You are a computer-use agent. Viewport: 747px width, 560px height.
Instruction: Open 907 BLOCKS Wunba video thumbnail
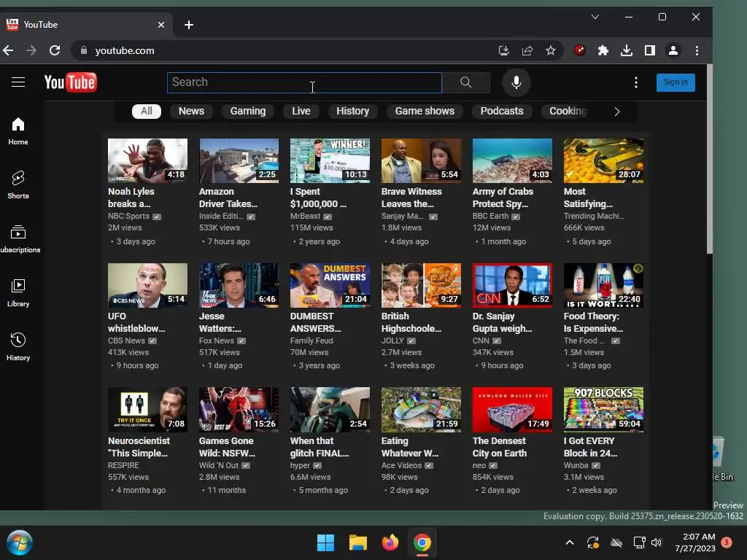point(603,410)
